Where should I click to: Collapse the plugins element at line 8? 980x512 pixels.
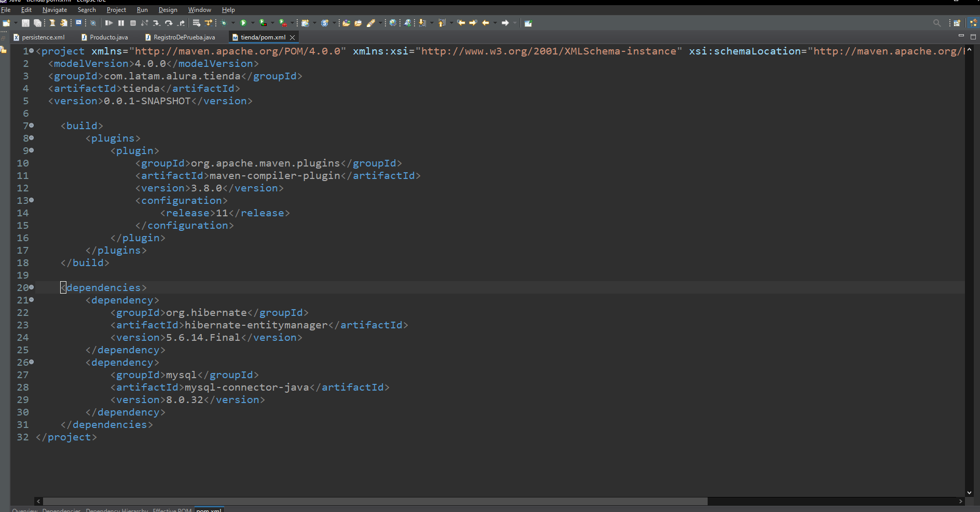(32, 137)
